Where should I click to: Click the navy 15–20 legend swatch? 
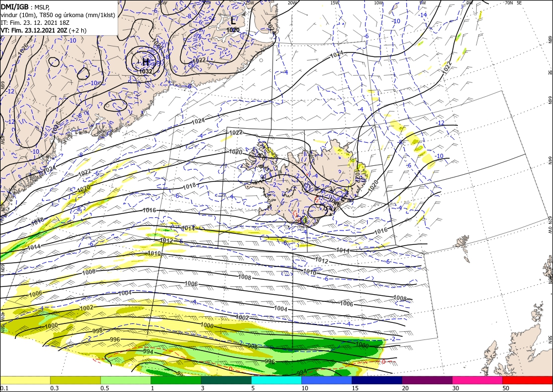pyautogui.click(x=377, y=380)
